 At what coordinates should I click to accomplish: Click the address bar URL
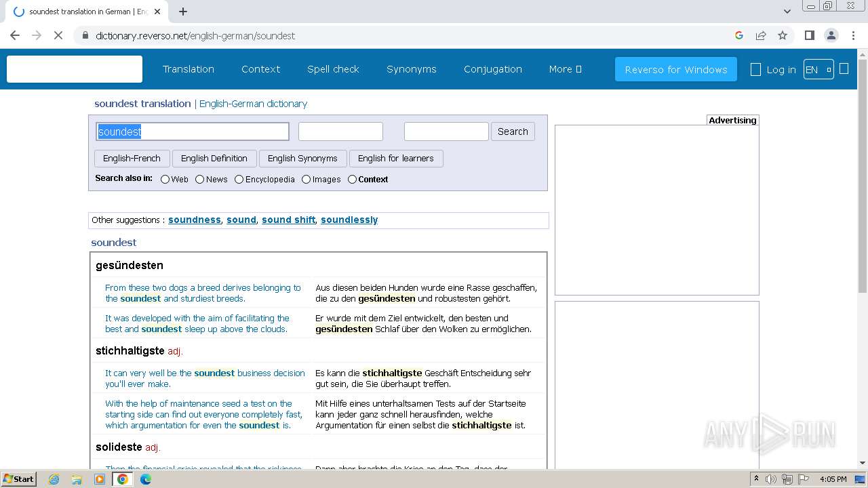(195, 35)
